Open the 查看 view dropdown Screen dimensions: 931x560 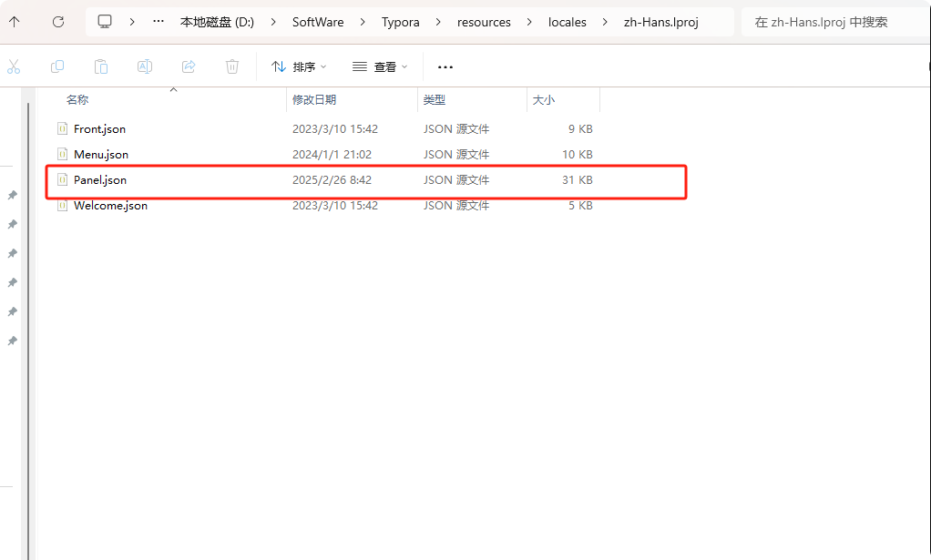coord(380,66)
